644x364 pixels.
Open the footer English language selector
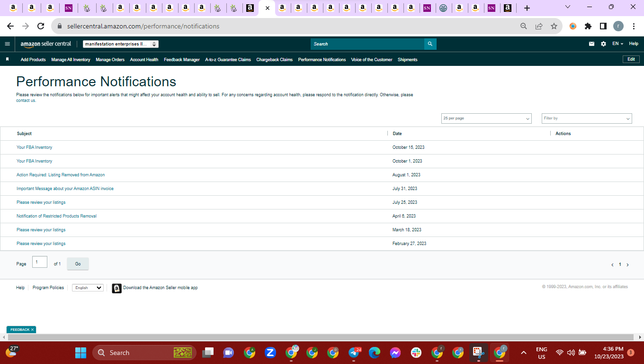pyautogui.click(x=88, y=288)
